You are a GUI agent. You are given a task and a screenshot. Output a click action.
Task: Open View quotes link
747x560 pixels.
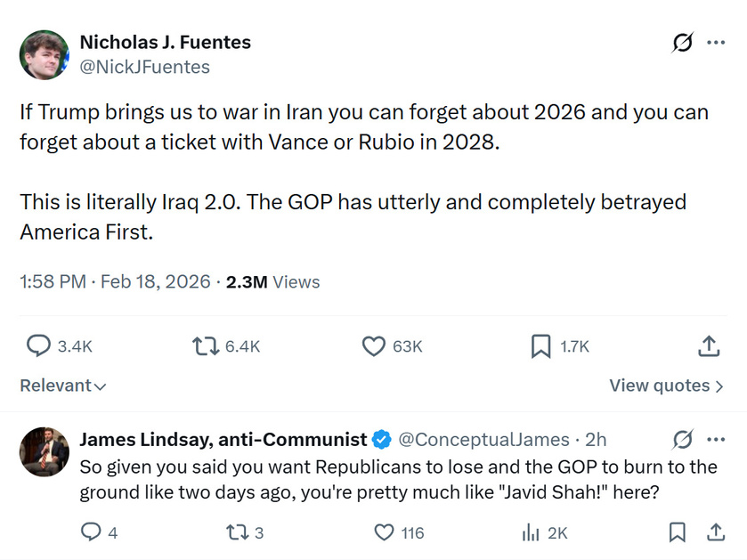tap(666, 386)
